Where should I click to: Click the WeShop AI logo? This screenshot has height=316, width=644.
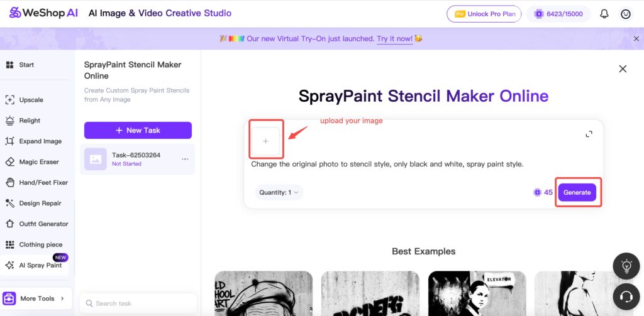coord(43,13)
